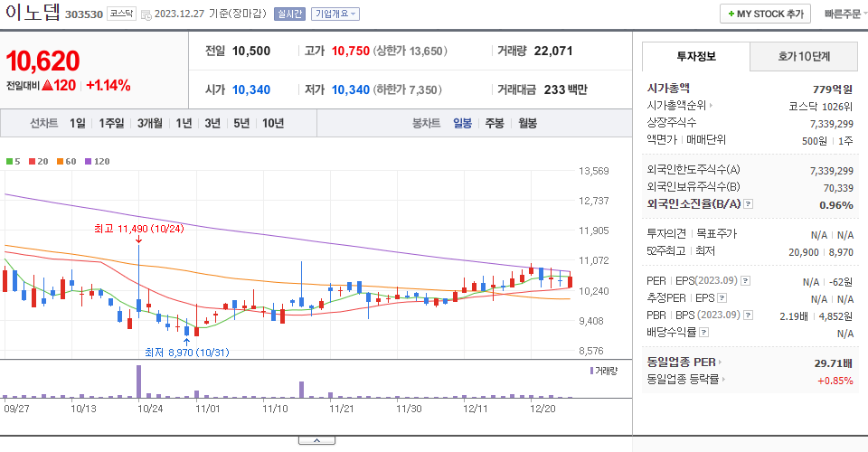Screen dimensions: 868x452
Task: Click the 거래량 value 22,071
Action: pos(553,51)
